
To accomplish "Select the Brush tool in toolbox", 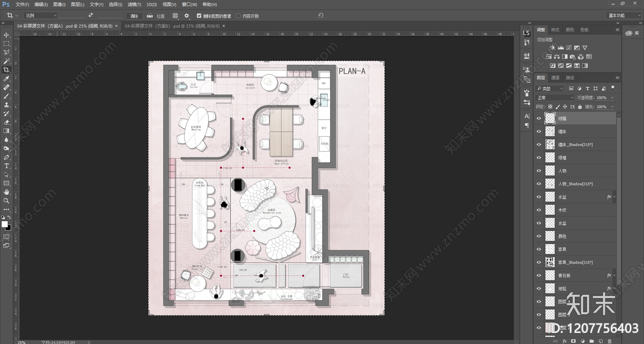I will pos(6,96).
